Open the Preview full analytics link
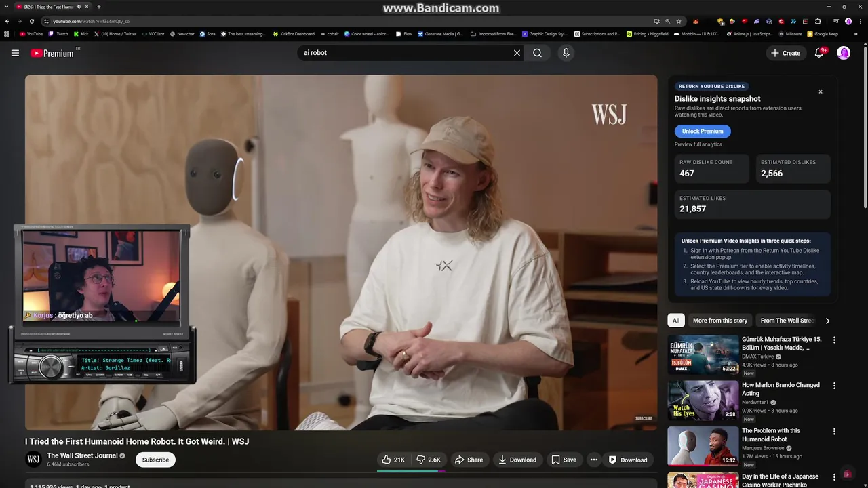The image size is (868, 488). (x=698, y=144)
